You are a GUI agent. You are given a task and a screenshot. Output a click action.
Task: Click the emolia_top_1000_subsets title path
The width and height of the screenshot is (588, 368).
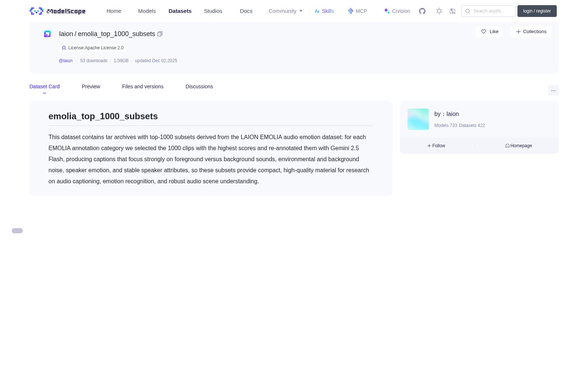pyautogui.click(x=116, y=34)
